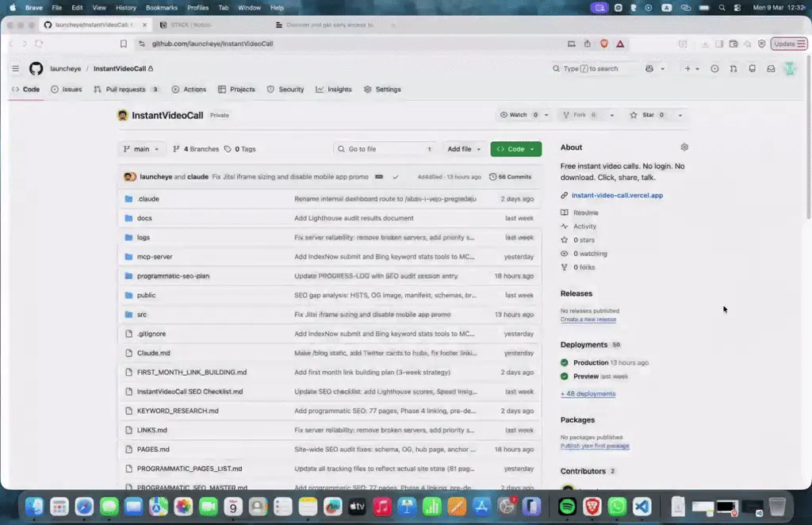The width and height of the screenshot is (812, 525).
Task: Open the create new plus dropdown
Action: click(691, 68)
